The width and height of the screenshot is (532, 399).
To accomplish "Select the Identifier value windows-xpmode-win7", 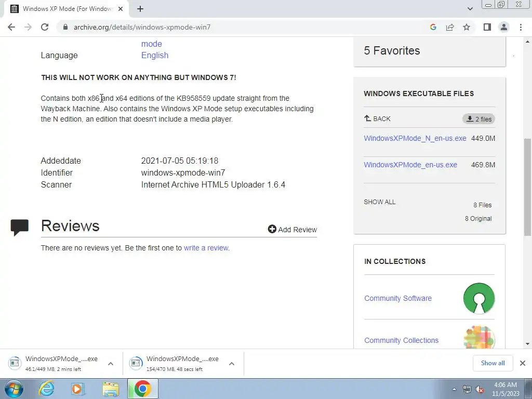I will coord(183,172).
